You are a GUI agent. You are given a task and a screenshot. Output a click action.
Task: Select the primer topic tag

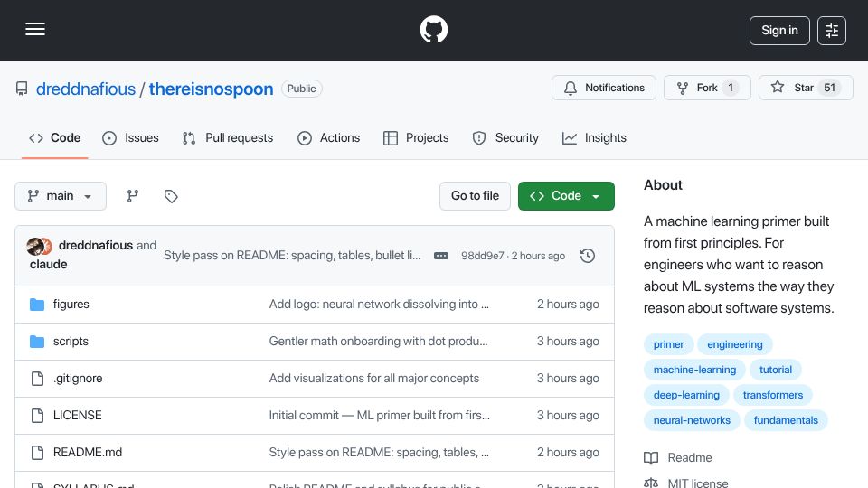pos(668,344)
